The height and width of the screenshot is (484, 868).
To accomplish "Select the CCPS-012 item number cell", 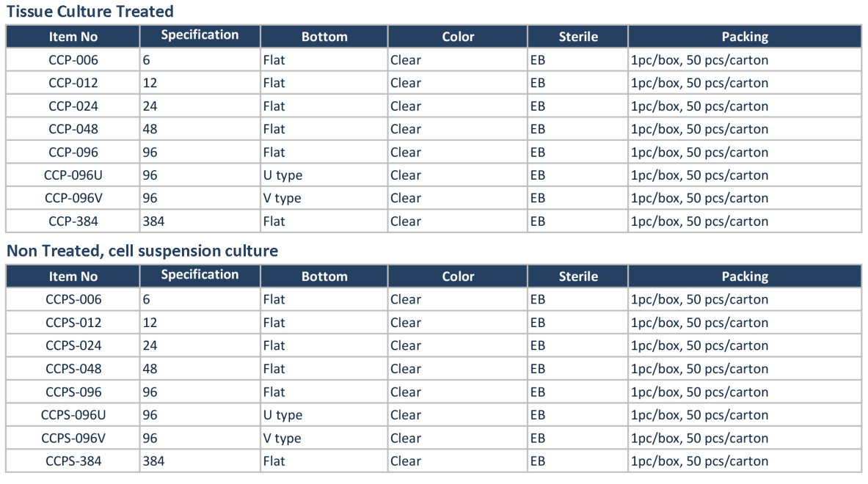I will [73, 323].
